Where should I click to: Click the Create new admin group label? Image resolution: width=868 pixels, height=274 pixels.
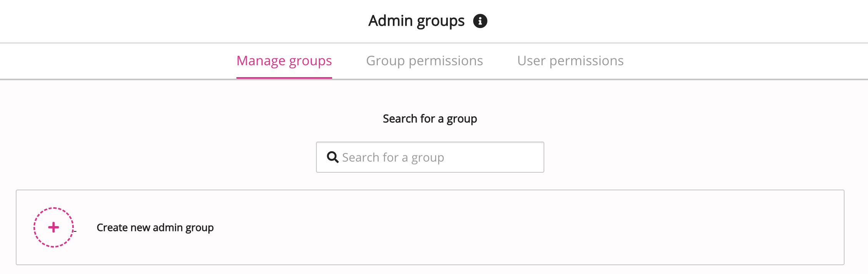[155, 228]
